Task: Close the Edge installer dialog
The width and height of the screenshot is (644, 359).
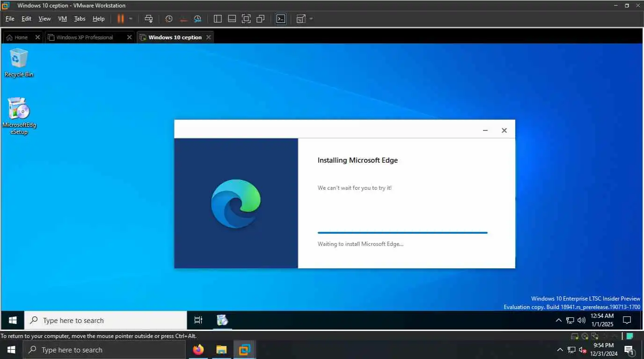Action: (504, 130)
